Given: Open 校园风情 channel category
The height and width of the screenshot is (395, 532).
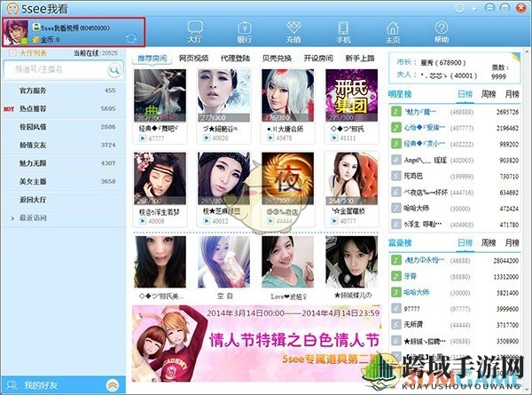Looking at the screenshot, I should pos(64,127).
